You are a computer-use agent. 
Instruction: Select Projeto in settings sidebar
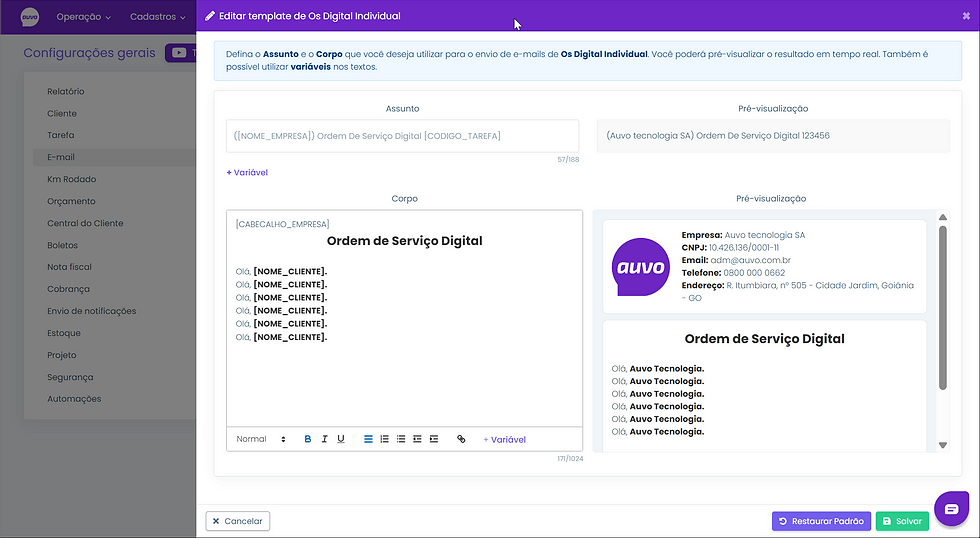click(x=62, y=355)
